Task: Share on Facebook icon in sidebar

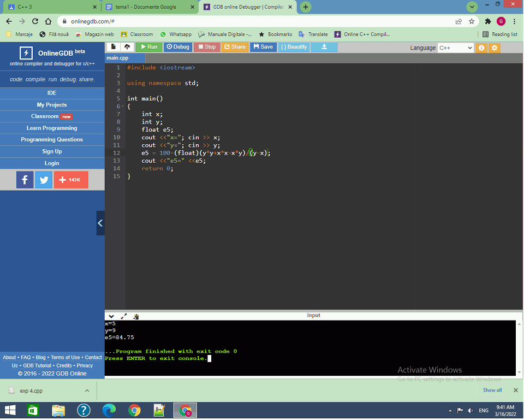Action: pos(25,180)
